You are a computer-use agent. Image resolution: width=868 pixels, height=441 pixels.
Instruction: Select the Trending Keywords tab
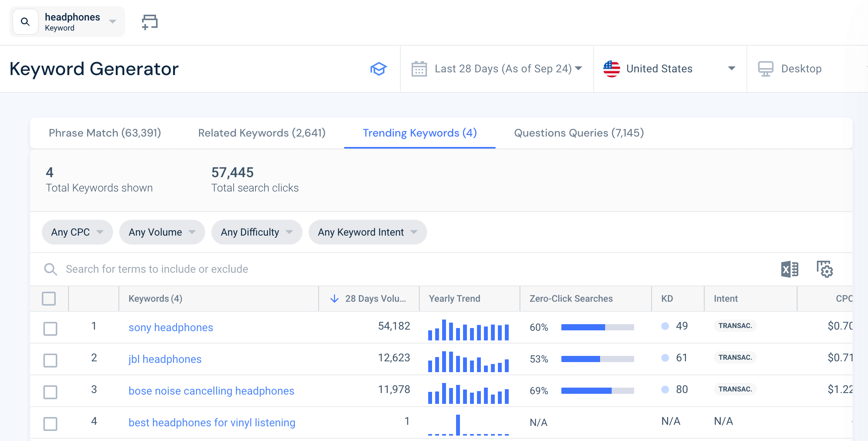tap(420, 133)
